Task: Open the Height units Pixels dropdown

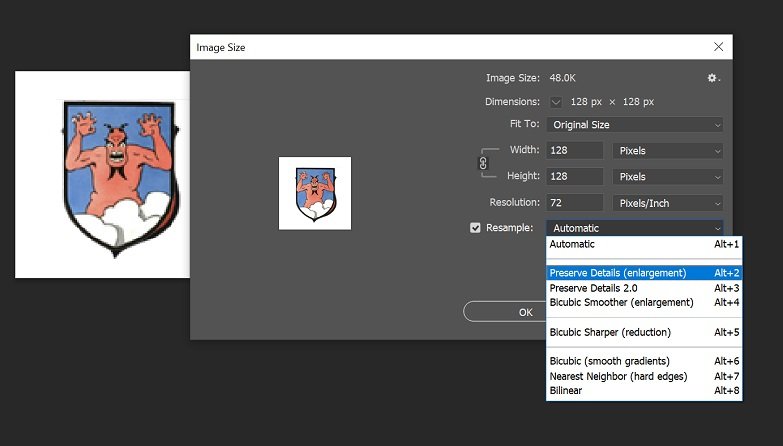Action: point(667,177)
